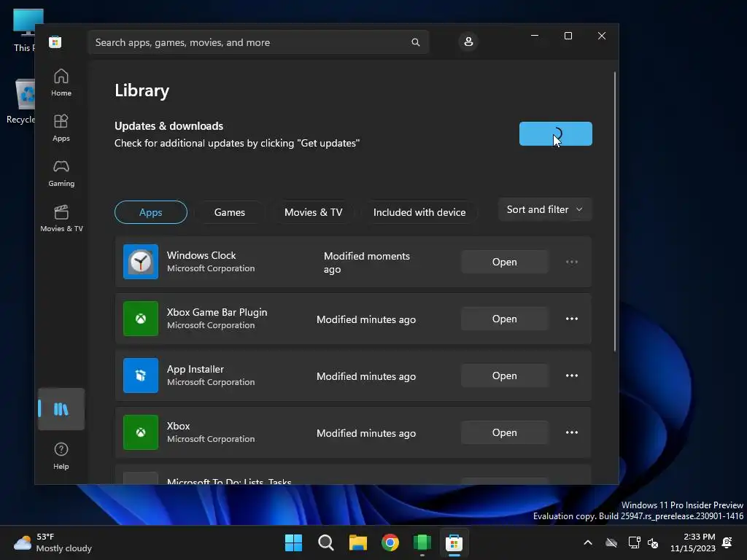Click 'Windows Clock' app name text
Image resolution: width=747 pixels, height=560 pixels.
pyautogui.click(x=201, y=255)
